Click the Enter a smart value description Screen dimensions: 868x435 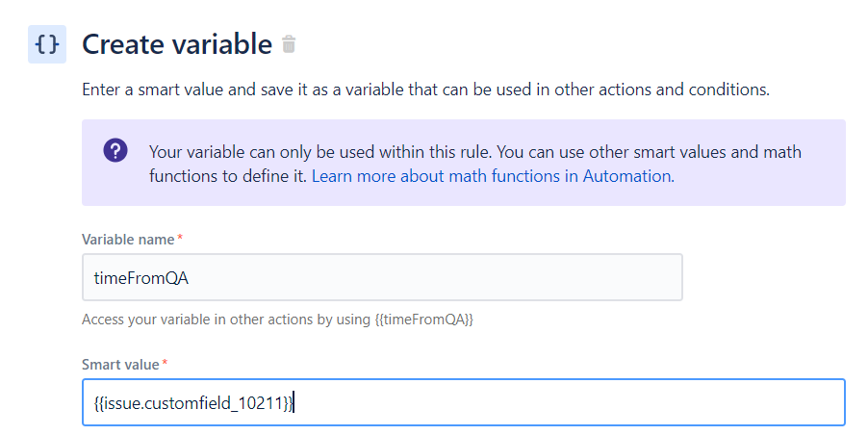425,90
